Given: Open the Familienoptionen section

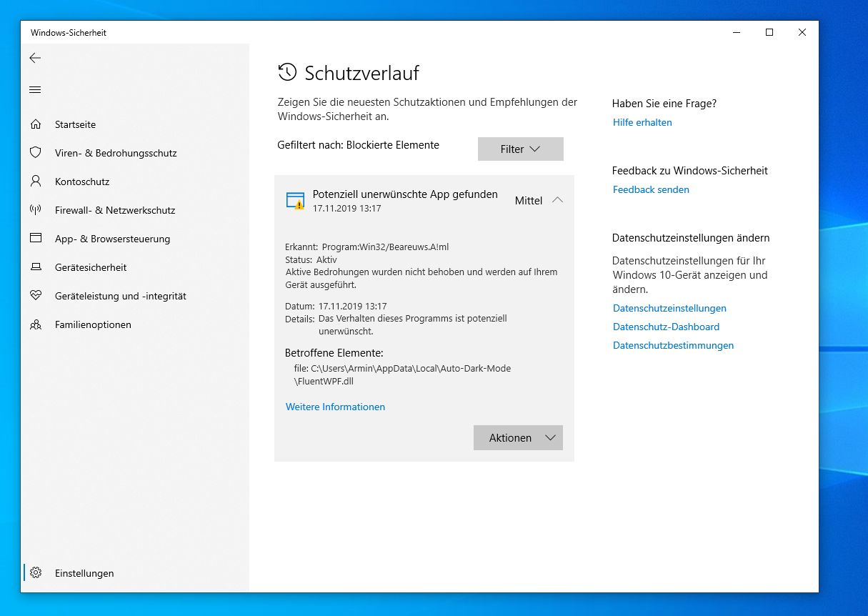Looking at the screenshot, I should pyautogui.click(x=94, y=324).
